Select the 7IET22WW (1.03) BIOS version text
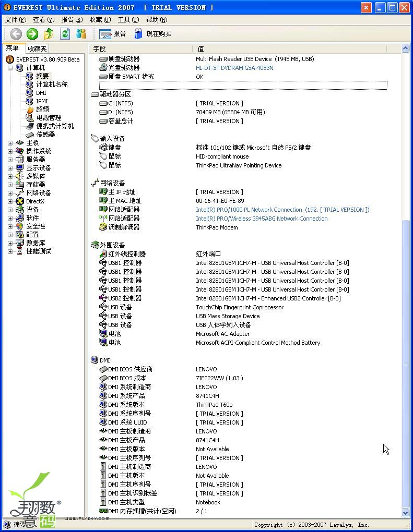This screenshot has height=532, width=413. tap(219, 378)
